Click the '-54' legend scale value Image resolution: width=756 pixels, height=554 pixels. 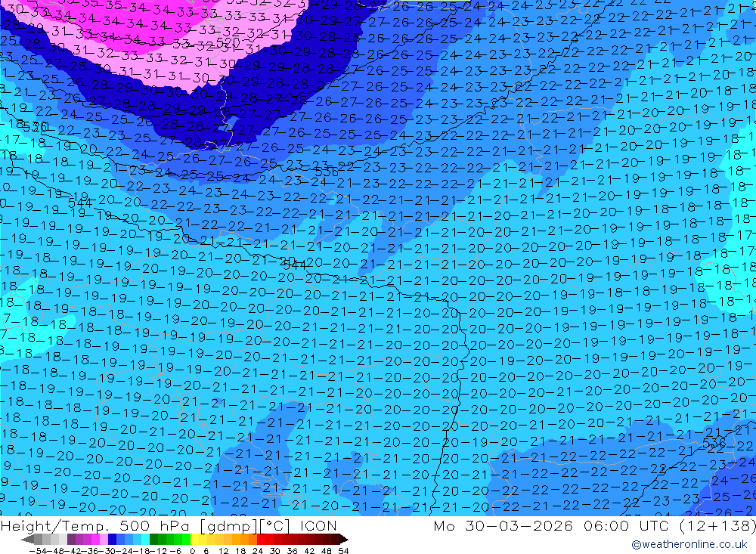[x=38, y=551]
